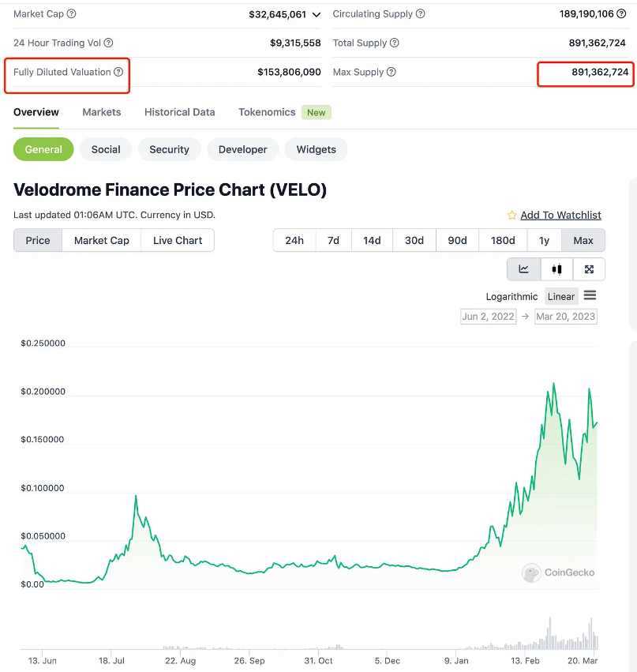Select the Social category pill
This screenshot has width=637, height=672.
pos(106,149)
